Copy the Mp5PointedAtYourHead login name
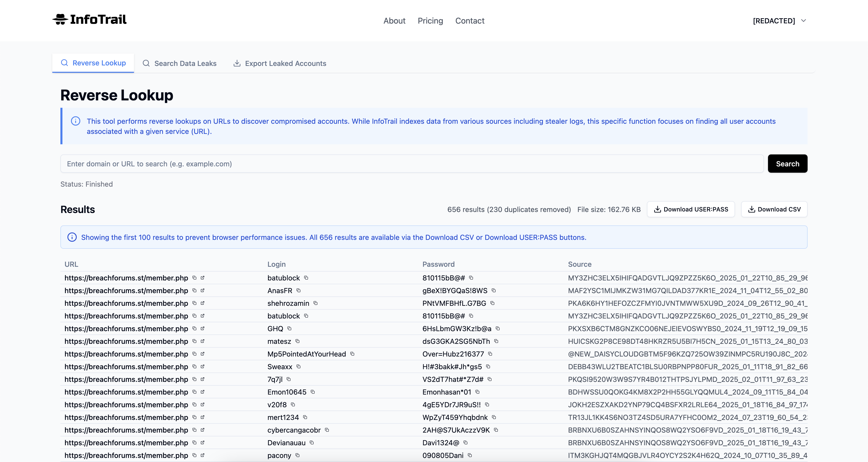Screen dimensions: 868x462 click(353, 354)
